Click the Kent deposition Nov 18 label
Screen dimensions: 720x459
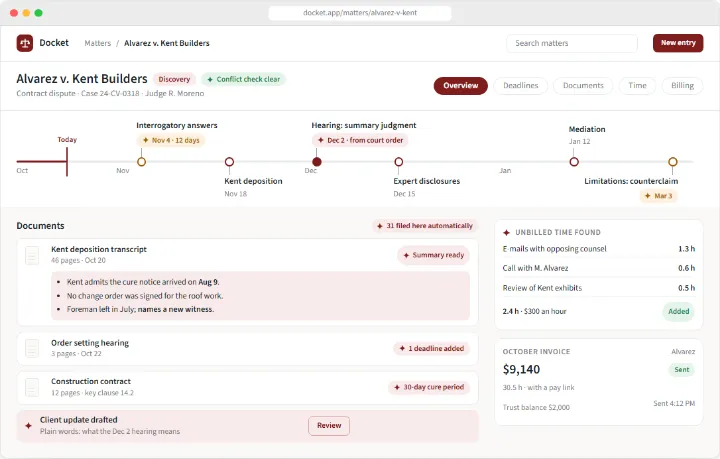coord(253,187)
